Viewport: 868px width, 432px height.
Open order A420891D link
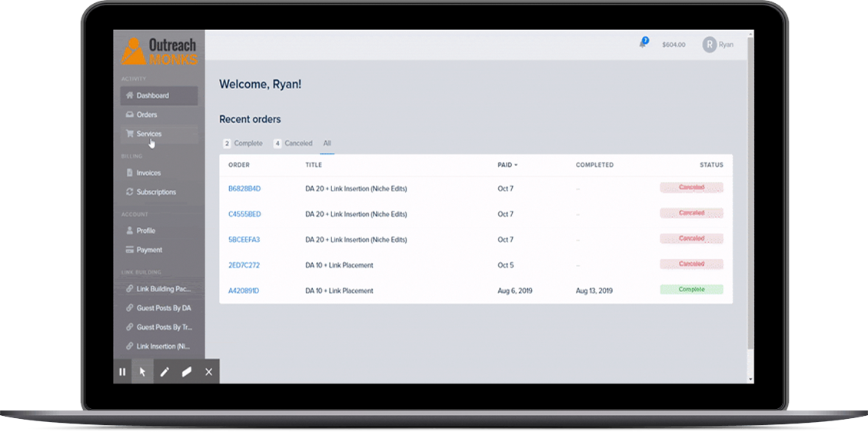pyautogui.click(x=244, y=291)
